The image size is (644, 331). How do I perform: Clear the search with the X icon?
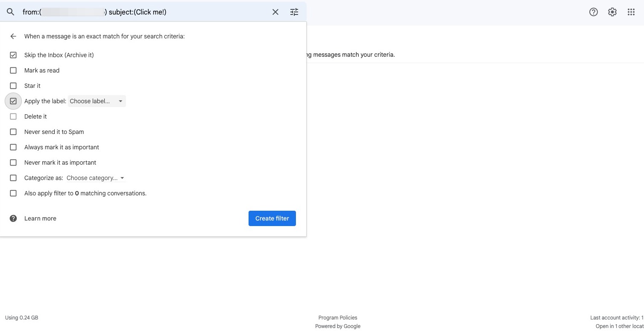275,12
